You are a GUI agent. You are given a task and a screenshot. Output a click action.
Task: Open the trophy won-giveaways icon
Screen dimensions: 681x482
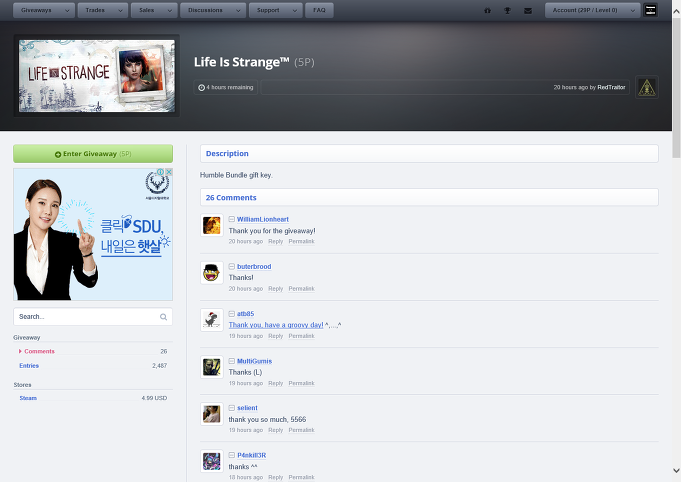(507, 10)
